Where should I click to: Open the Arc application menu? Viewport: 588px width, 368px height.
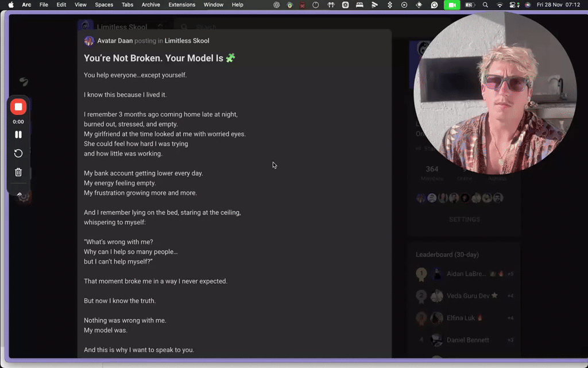pyautogui.click(x=26, y=5)
